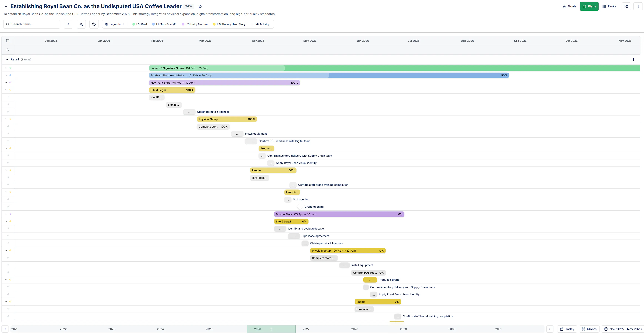Switch to the Plans tab
The width and height of the screenshot is (644, 335).
589,6
